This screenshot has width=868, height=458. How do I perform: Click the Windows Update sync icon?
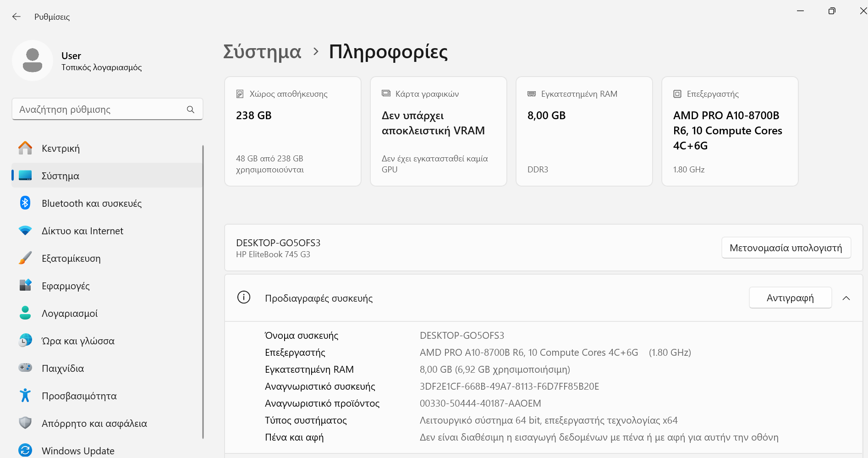(x=25, y=450)
